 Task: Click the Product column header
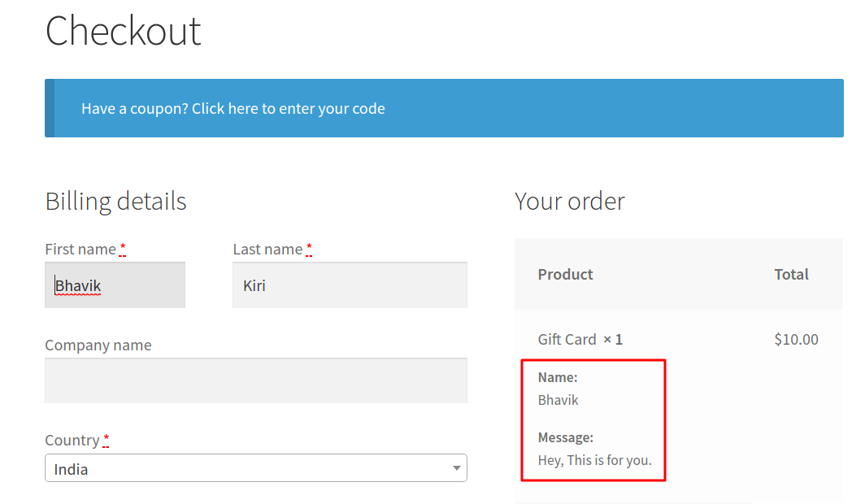(565, 274)
